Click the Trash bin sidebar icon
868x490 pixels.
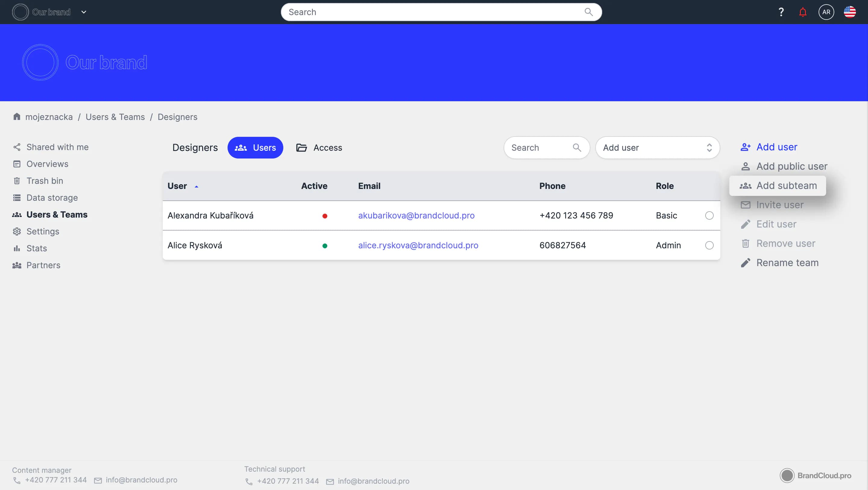(x=17, y=181)
